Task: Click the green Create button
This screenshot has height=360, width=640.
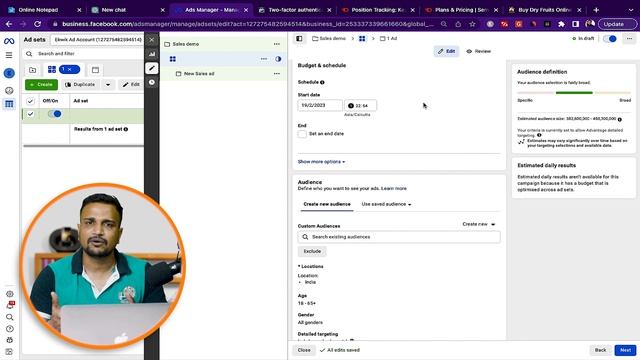Action: tap(41, 84)
